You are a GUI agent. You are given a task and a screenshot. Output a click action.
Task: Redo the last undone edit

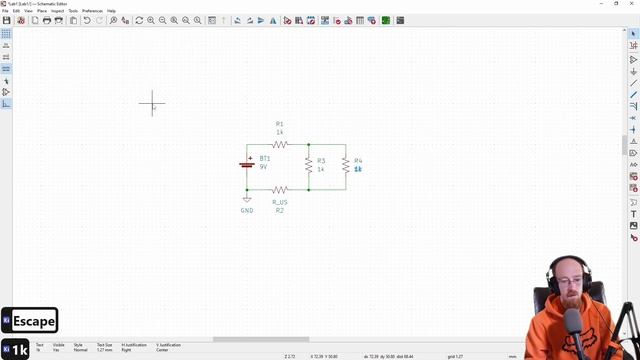pos(99,20)
